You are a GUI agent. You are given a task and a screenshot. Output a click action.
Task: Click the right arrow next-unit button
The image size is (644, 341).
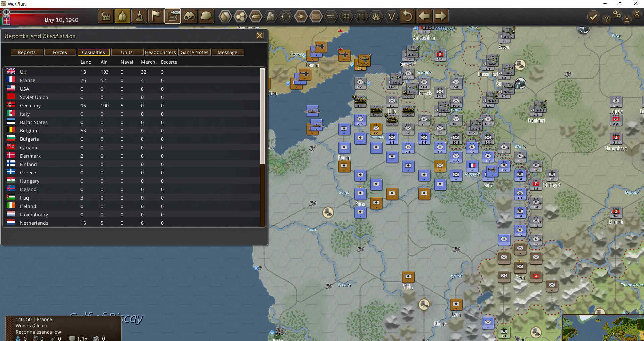coord(441,16)
